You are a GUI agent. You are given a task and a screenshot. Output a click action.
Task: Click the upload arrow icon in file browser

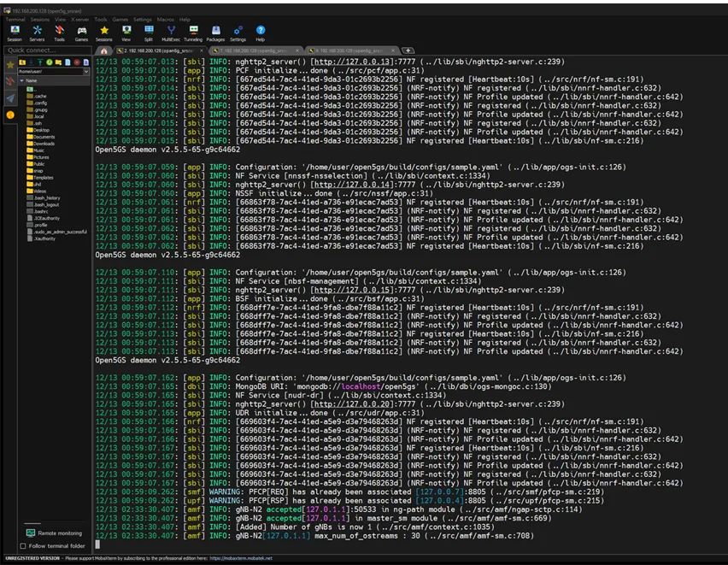click(x=40, y=62)
